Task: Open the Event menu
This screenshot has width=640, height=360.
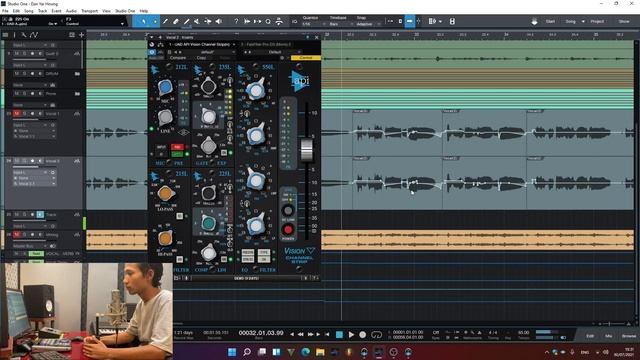Action: click(56, 11)
